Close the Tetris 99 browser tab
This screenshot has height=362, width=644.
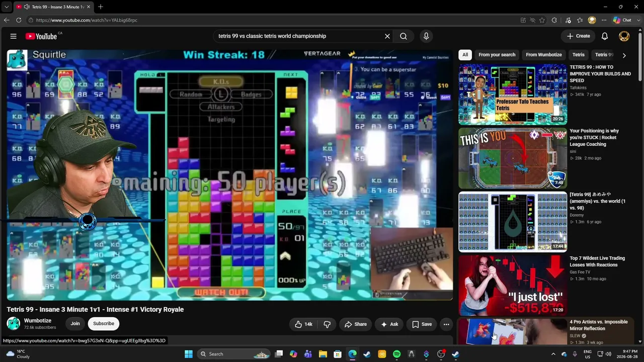(x=88, y=7)
